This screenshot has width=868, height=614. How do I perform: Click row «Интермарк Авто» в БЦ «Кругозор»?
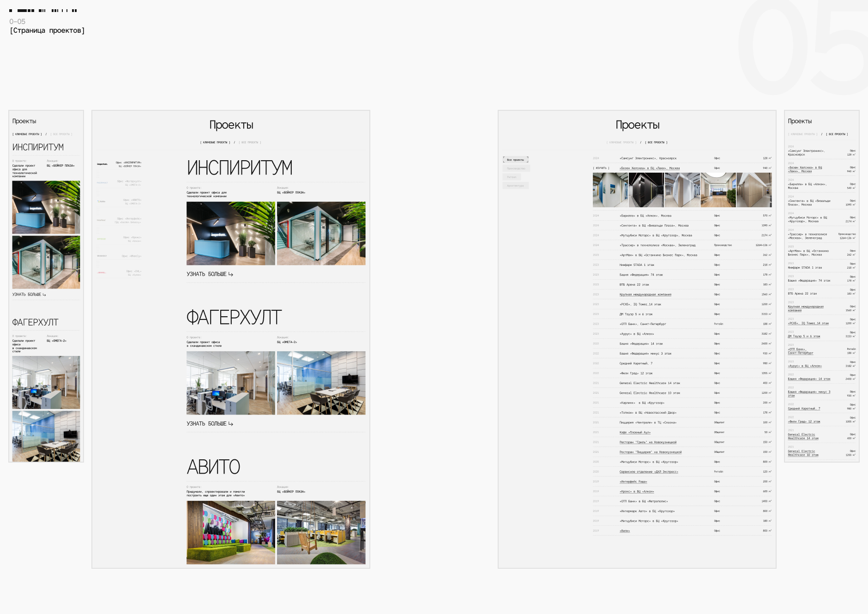pyautogui.click(x=682, y=511)
